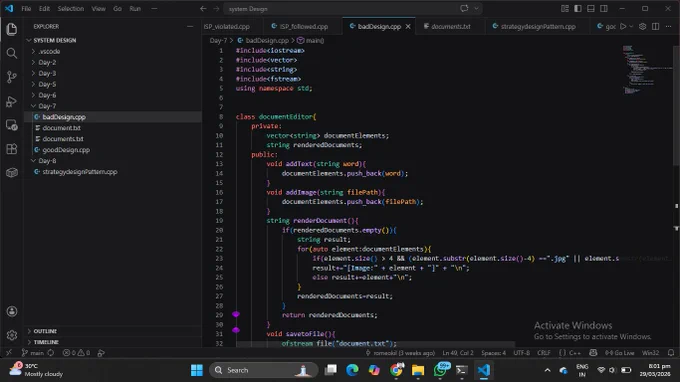Open Run and Debug view
This screenshot has width=680, height=382.
12,101
